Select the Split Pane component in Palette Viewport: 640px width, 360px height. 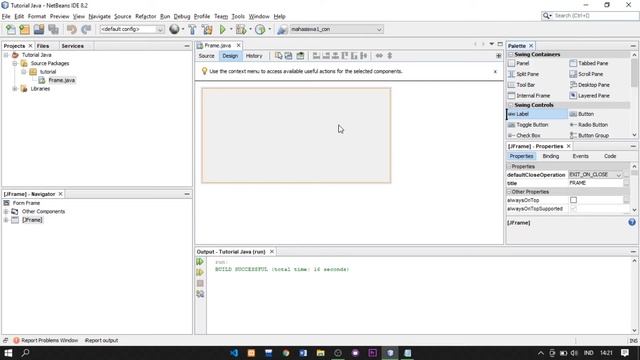click(523, 74)
